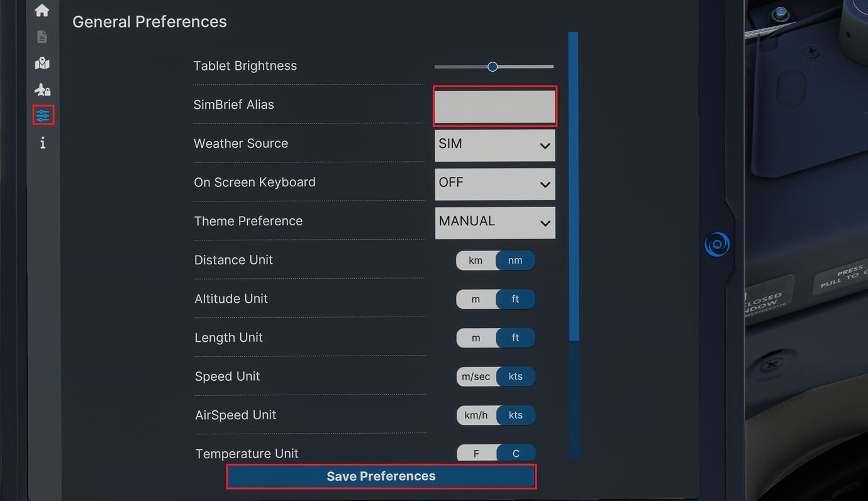Click the Save Preferences button
Image resolution: width=868 pixels, height=501 pixels.
(381, 476)
